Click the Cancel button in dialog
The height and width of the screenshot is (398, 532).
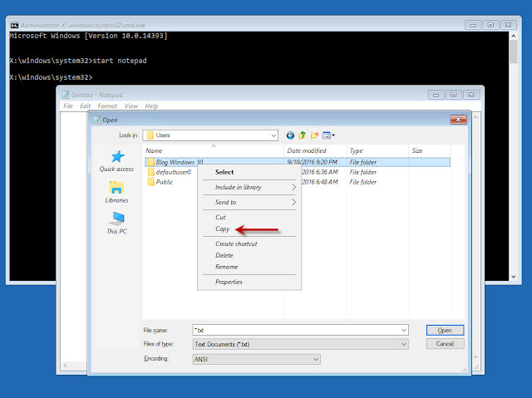[x=445, y=344]
